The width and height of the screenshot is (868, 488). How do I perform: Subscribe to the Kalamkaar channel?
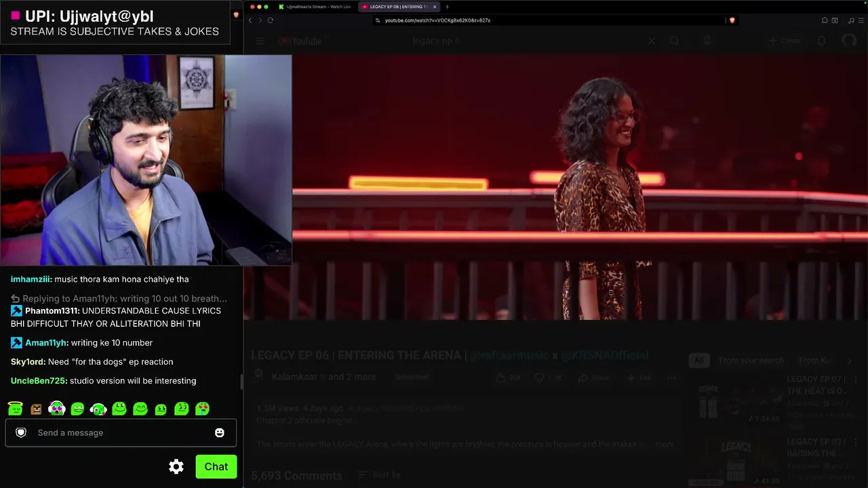point(412,378)
